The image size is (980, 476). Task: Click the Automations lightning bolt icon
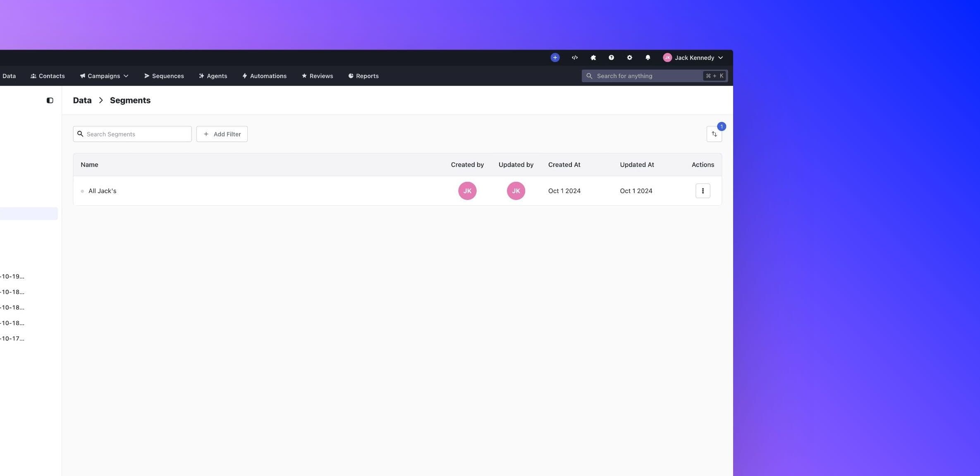245,76
